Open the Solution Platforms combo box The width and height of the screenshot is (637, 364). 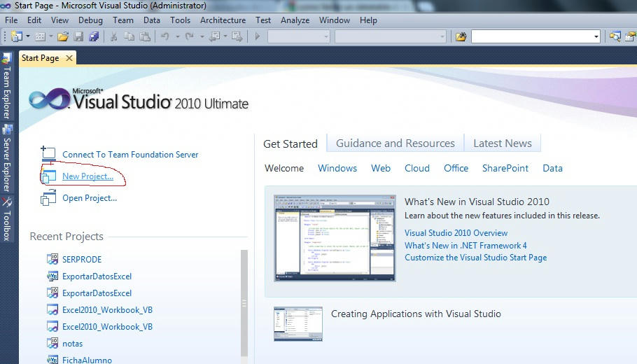[391, 37]
